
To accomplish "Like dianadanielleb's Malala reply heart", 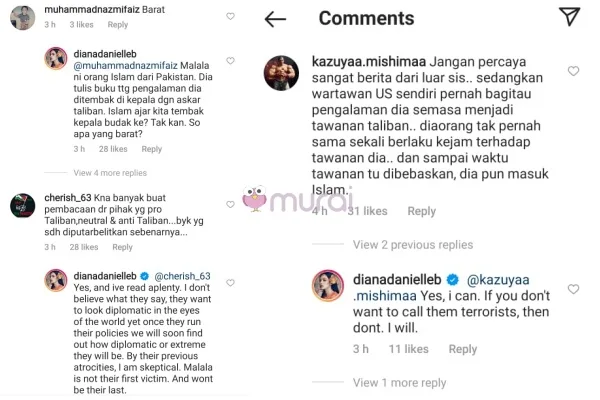I will (230, 60).
